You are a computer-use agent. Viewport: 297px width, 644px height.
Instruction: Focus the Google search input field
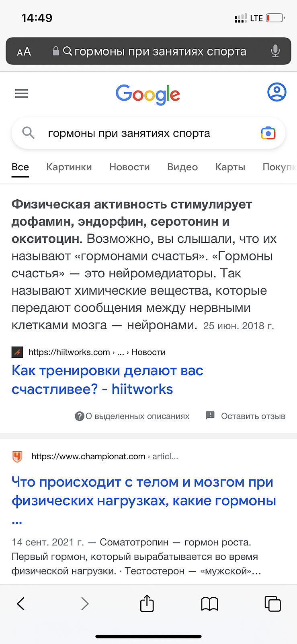(x=145, y=133)
